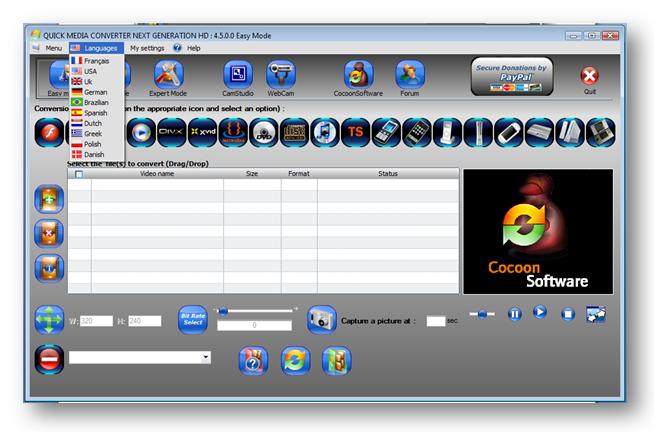Screen dimensions: 654x432
Task: Click the height H input field
Action: tap(145, 321)
